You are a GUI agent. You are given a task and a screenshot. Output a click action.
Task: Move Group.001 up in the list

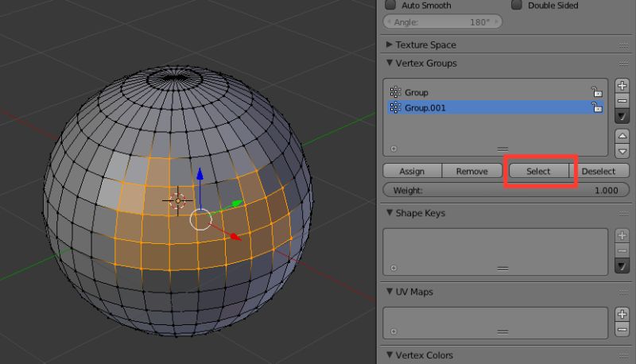click(622, 136)
